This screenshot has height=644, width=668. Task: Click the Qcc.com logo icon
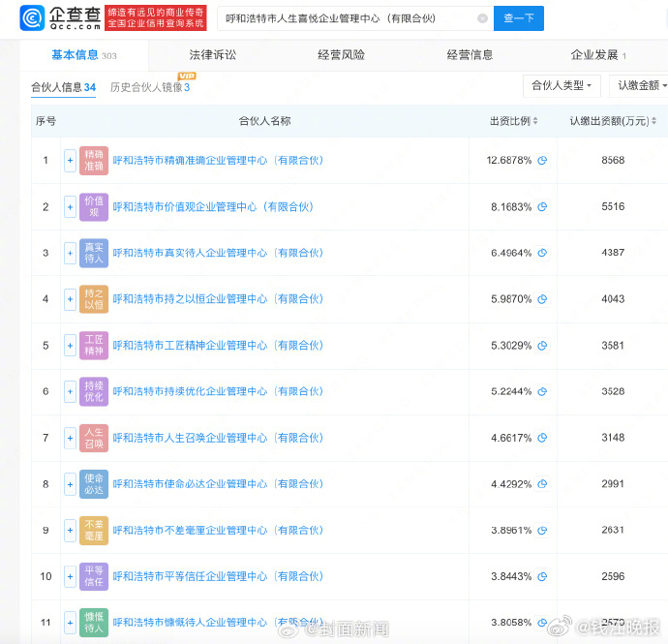pos(32,17)
